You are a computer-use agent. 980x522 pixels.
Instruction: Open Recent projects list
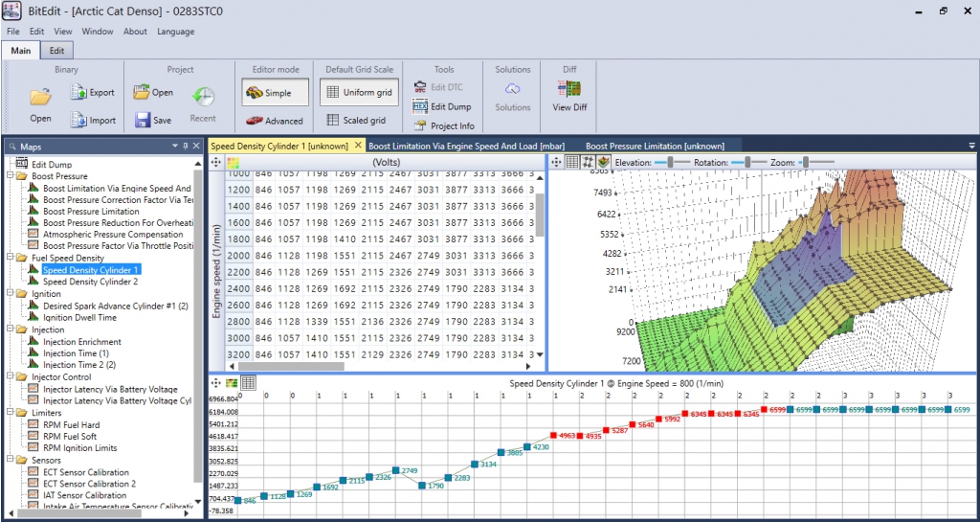(x=203, y=103)
